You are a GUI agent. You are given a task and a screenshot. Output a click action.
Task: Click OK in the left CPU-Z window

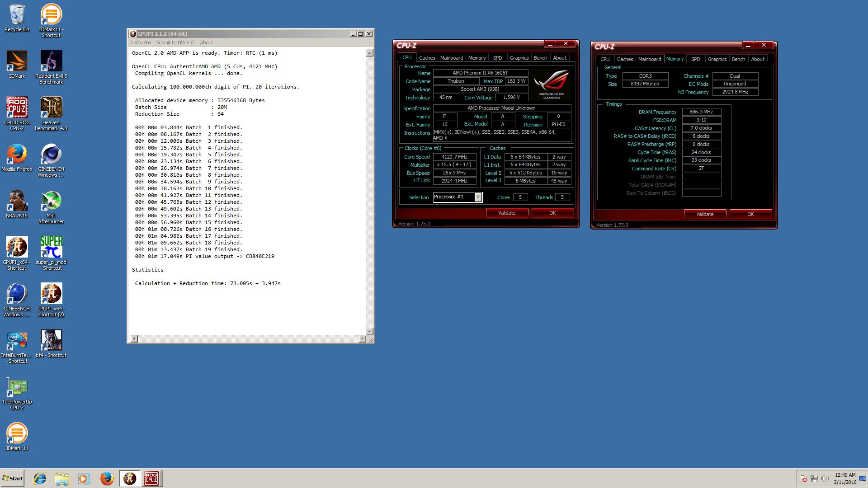tap(552, 213)
